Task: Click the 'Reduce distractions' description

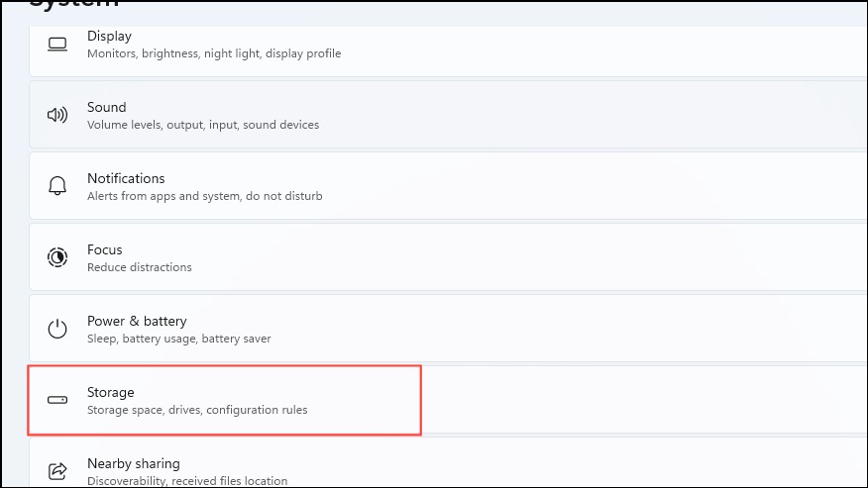Action: (x=140, y=267)
